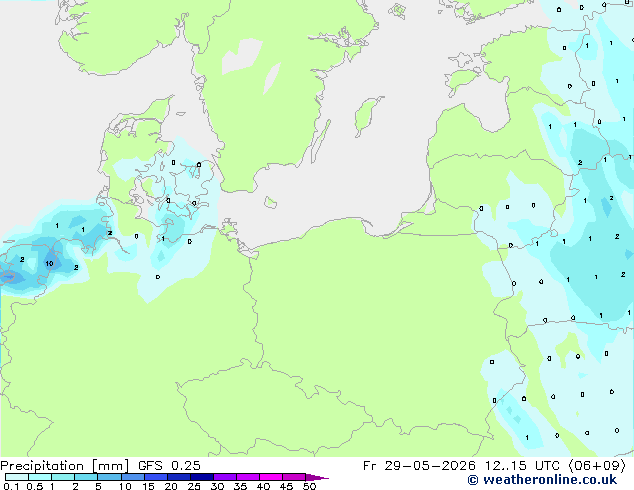Click the '25' legend scale label

point(194,486)
